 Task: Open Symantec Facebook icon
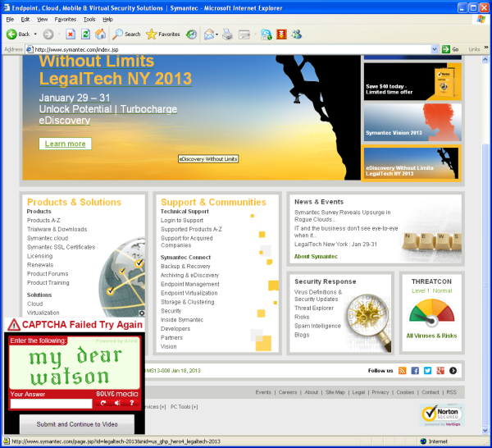(415, 370)
